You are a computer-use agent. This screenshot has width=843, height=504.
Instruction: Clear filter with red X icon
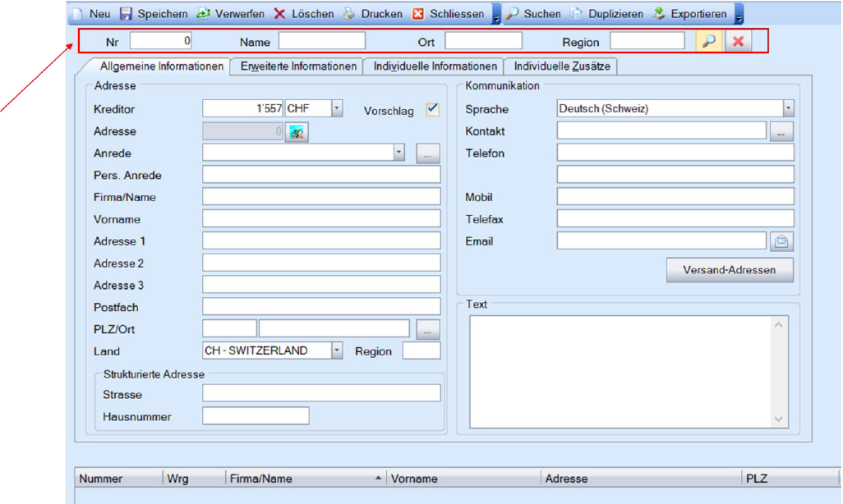point(738,41)
